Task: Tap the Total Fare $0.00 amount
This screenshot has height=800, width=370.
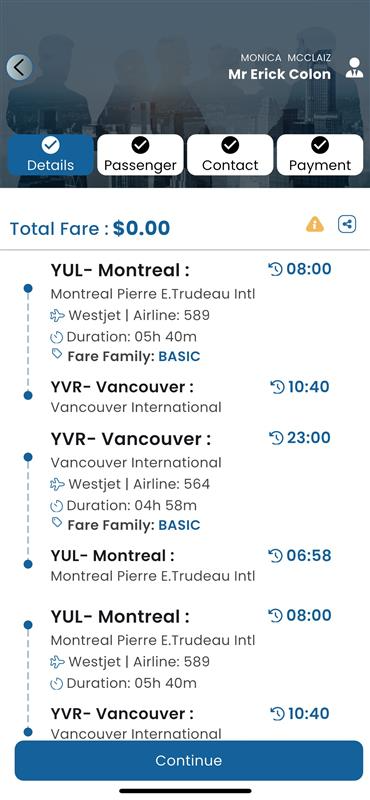Action: pos(141,228)
